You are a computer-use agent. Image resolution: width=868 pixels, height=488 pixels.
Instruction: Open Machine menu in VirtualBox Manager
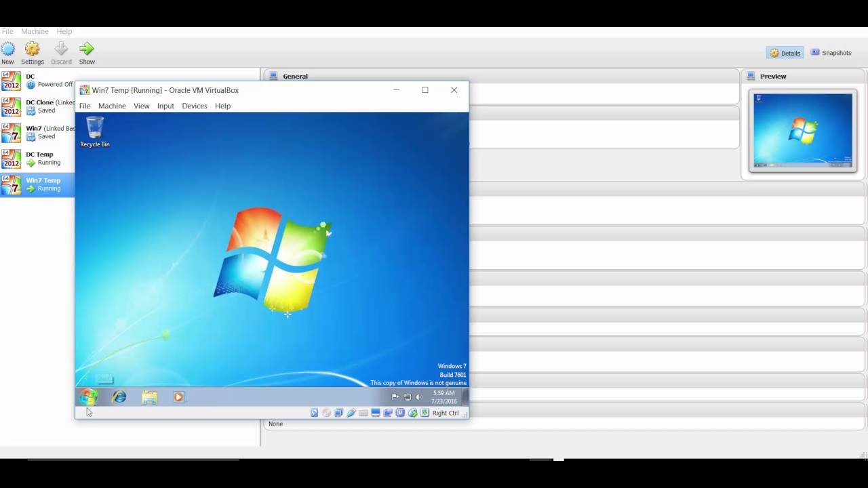tap(35, 31)
